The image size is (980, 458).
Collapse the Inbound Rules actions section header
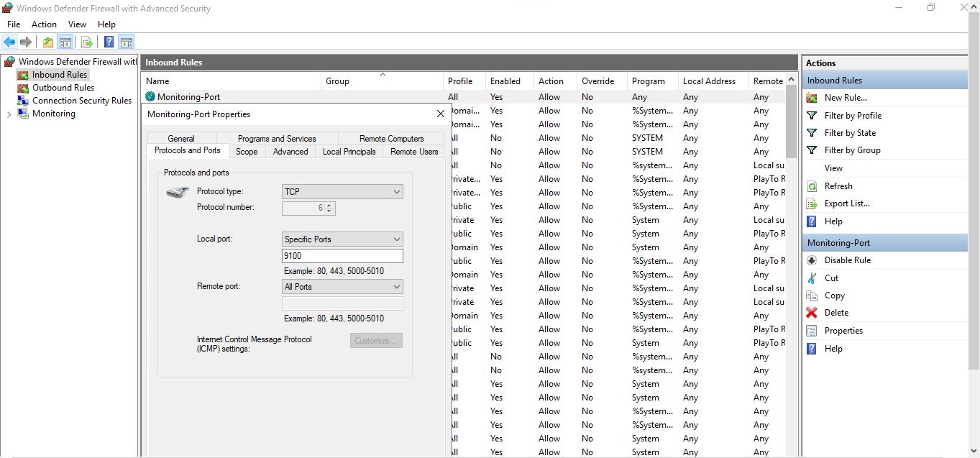[884, 81]
